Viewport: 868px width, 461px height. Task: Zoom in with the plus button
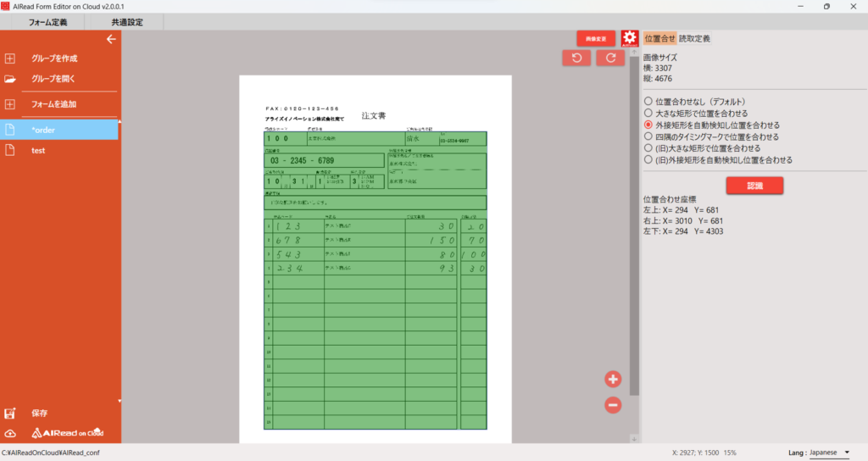[x=613, y=379]
